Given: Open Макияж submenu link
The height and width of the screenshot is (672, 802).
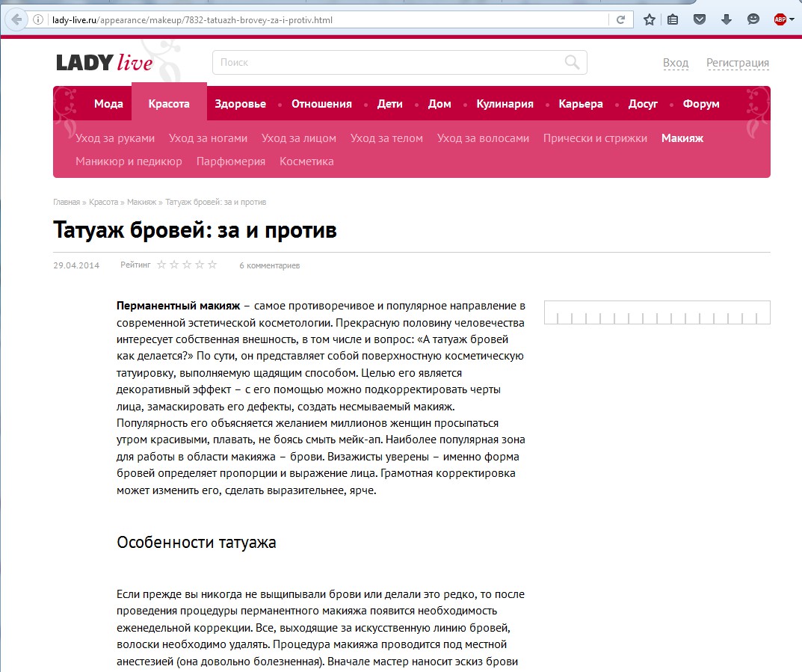Looking at the screenshot, I should tap(682, 138).
